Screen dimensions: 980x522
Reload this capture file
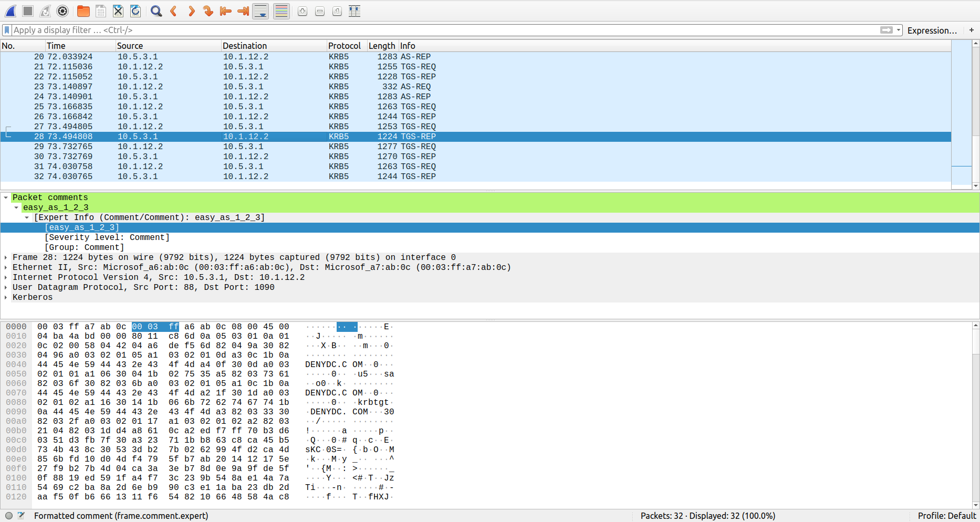coord(135,11)
